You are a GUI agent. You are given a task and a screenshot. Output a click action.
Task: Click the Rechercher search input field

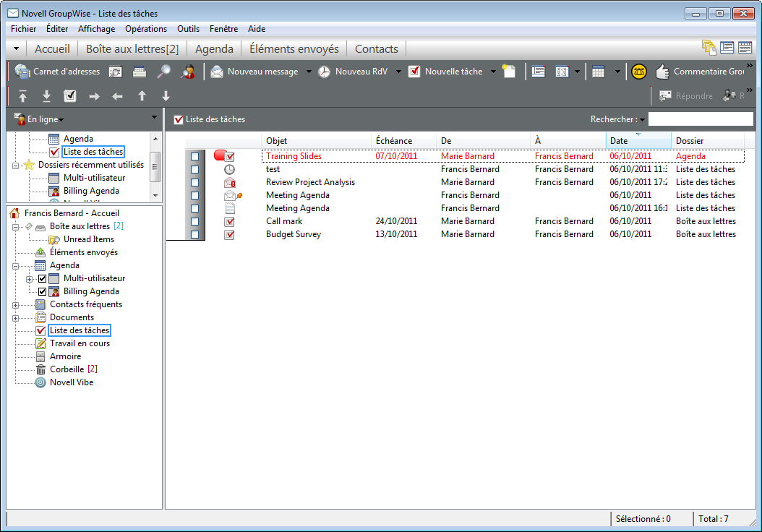pyautogui.click(x=700, y=119)
